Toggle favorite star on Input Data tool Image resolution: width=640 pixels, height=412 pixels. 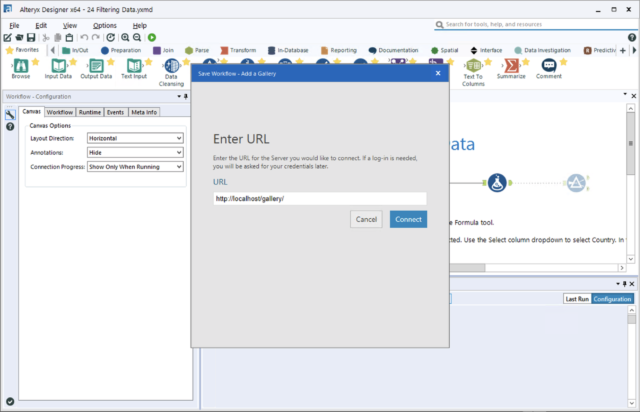(x=73, y=62)
